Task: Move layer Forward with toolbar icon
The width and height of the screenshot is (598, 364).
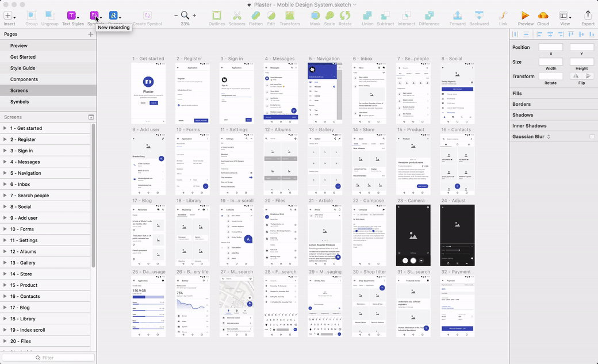Action: [x=457, y=16]
